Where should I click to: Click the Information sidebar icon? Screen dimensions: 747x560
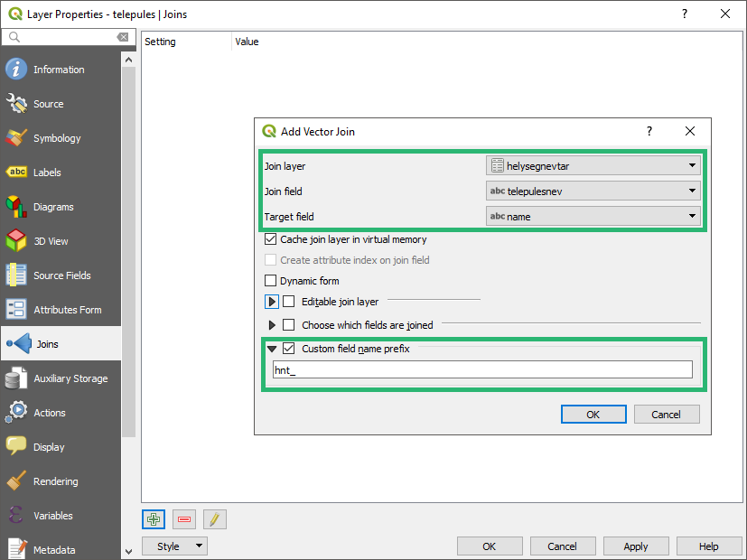coord(16,70)
